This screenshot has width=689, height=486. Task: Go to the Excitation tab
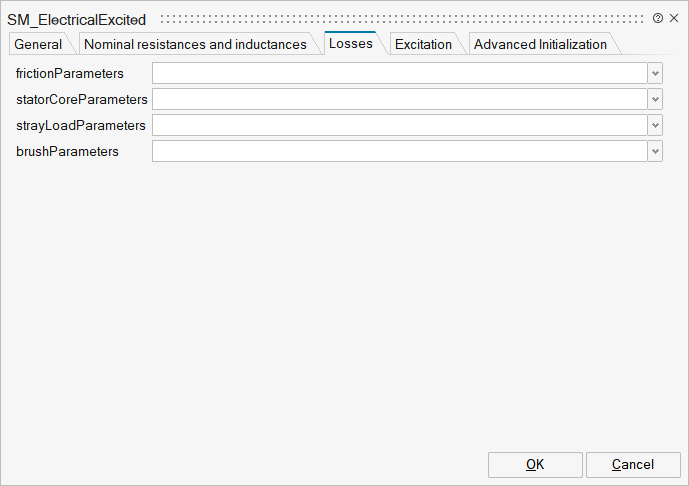click(x=423, y=44)
